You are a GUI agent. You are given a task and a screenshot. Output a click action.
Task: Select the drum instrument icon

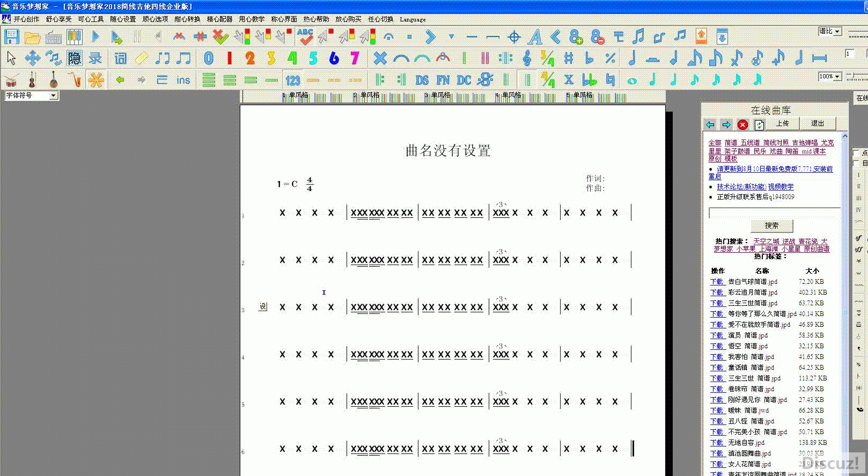coord(11,80)
